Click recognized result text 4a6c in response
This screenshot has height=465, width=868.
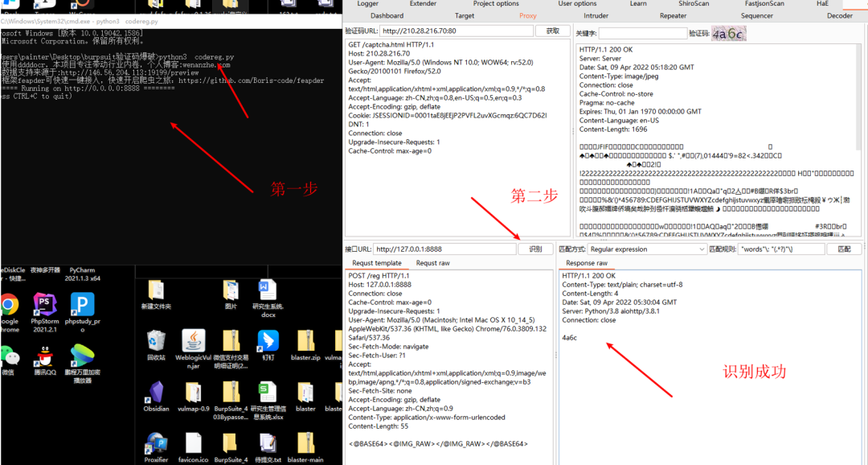click(569, 338)
